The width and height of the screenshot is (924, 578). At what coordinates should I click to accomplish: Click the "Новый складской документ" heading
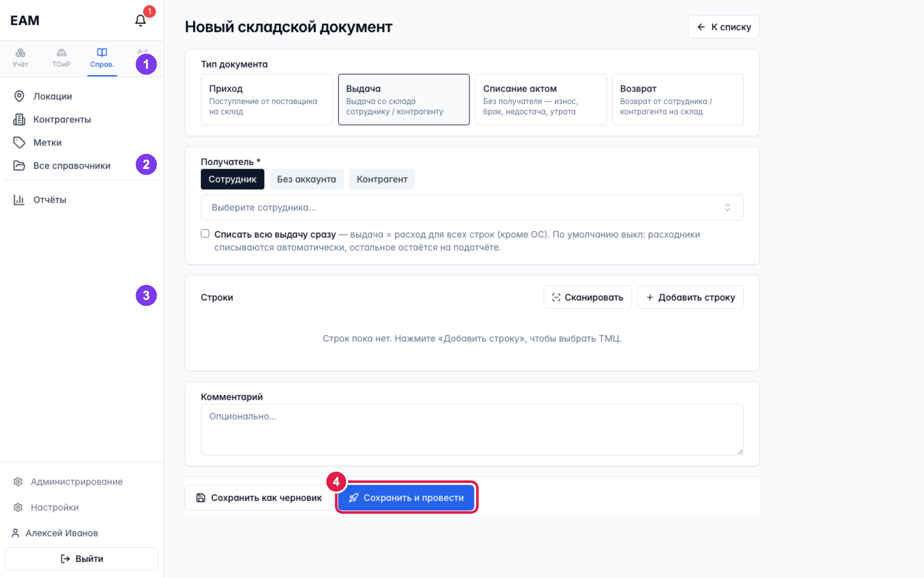(289, 27)
